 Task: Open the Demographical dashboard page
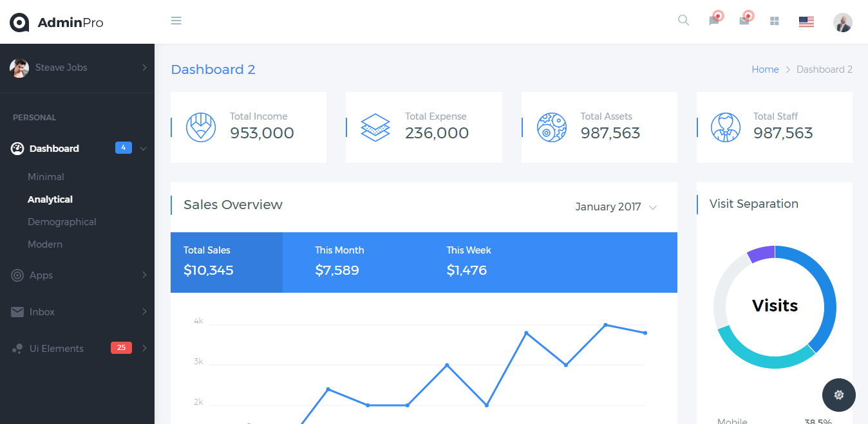[x=62, y=222]
